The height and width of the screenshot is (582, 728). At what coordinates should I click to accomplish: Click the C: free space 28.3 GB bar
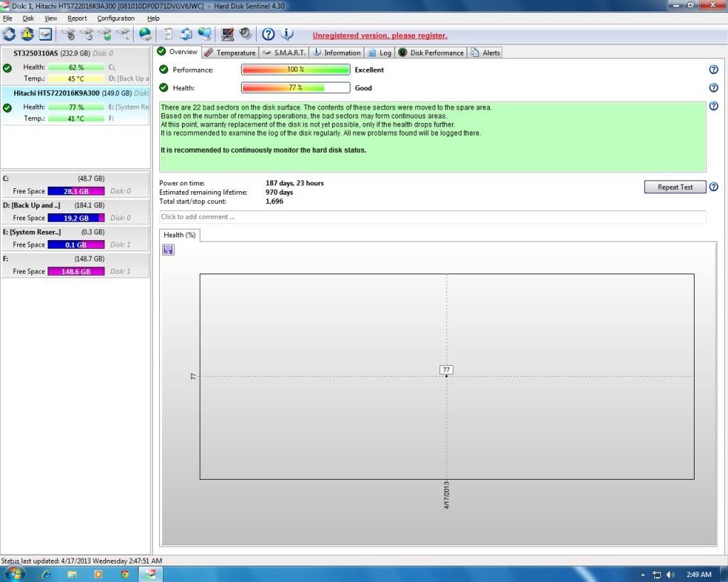[76, 191]
